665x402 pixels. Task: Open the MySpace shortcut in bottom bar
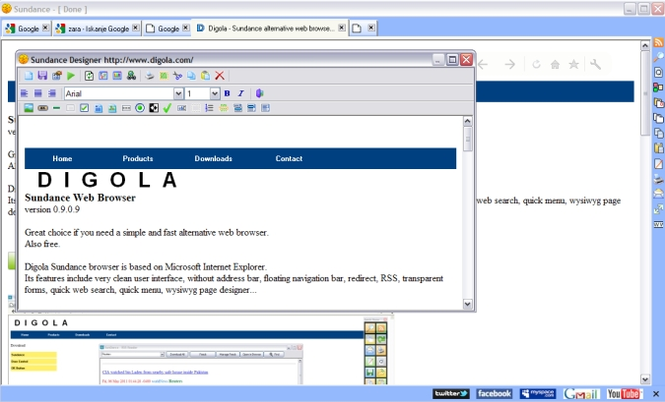point(538,394)
